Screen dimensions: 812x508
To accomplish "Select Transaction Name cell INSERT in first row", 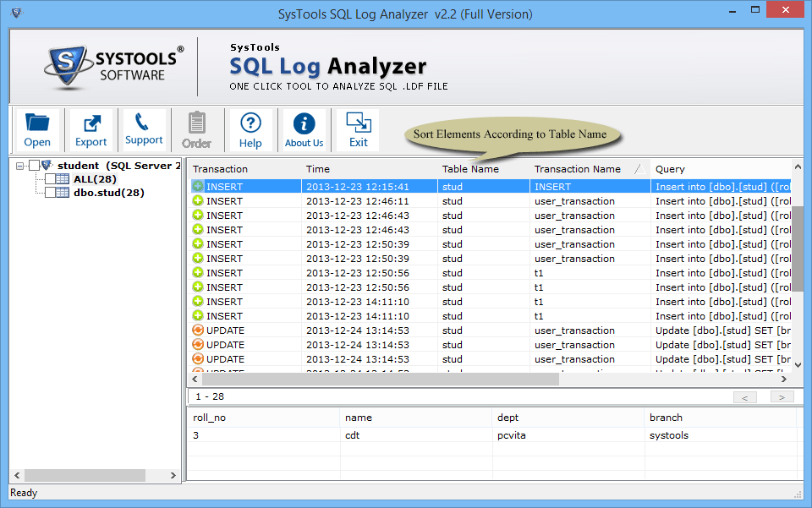I will tap(590, 186).
